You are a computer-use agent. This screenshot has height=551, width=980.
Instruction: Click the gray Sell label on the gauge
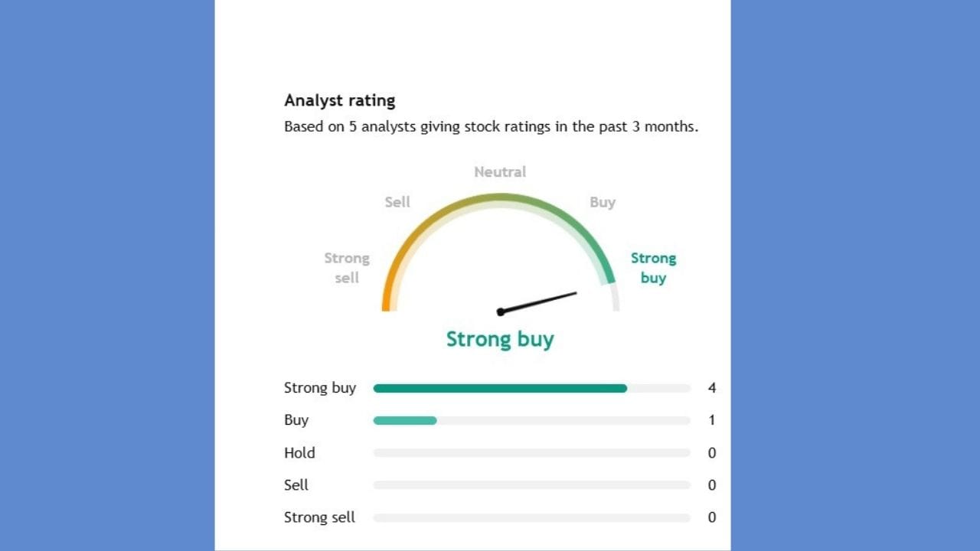397,202
